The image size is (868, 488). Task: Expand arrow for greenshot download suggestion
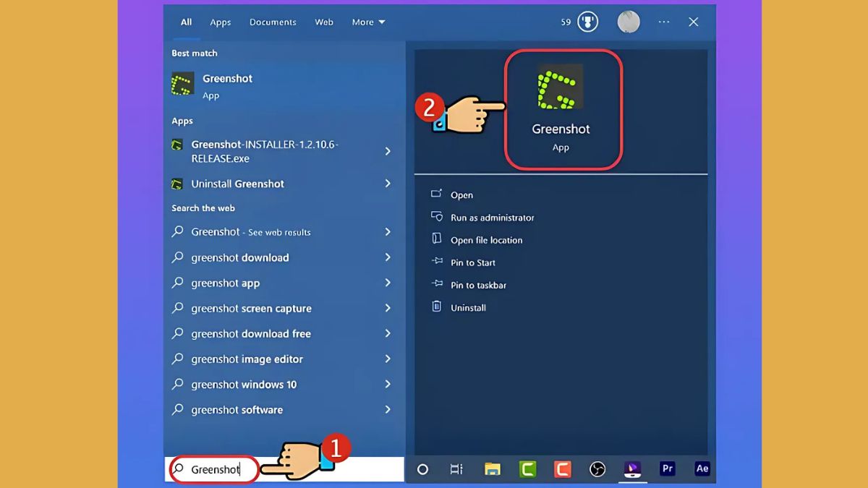(x=388, y=257)
